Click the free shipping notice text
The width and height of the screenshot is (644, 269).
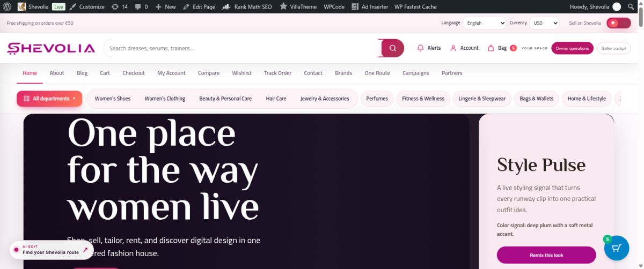click(x=40, y=23)
